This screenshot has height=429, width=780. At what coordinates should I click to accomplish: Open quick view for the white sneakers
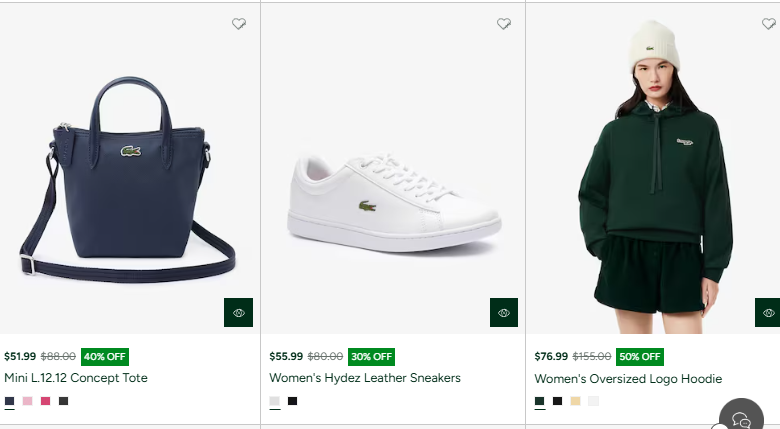[504, 313]
